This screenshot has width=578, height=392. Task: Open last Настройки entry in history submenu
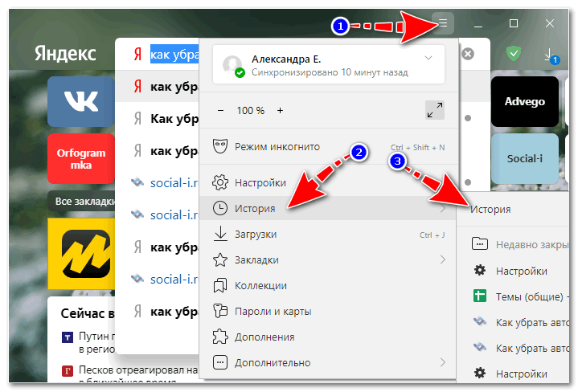click(x=514, y=374)
